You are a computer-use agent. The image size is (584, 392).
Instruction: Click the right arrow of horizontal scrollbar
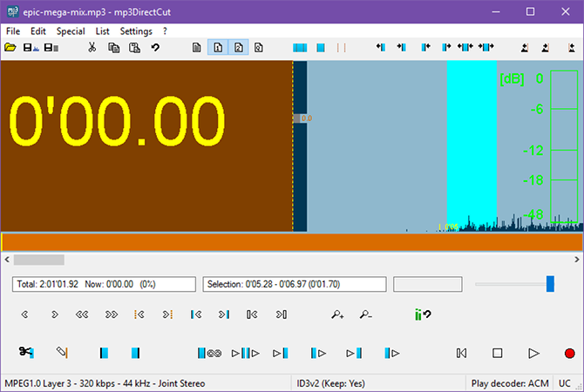click(576, 260)
